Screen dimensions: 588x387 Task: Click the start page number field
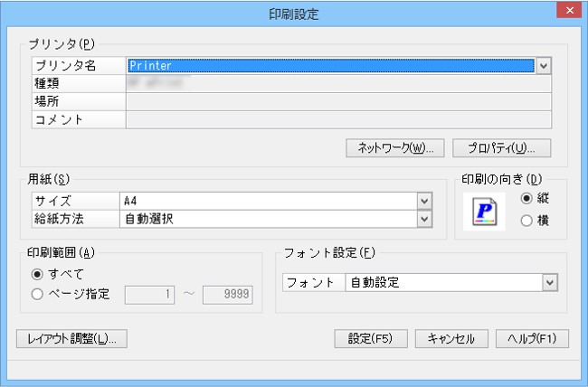(149, 294)
